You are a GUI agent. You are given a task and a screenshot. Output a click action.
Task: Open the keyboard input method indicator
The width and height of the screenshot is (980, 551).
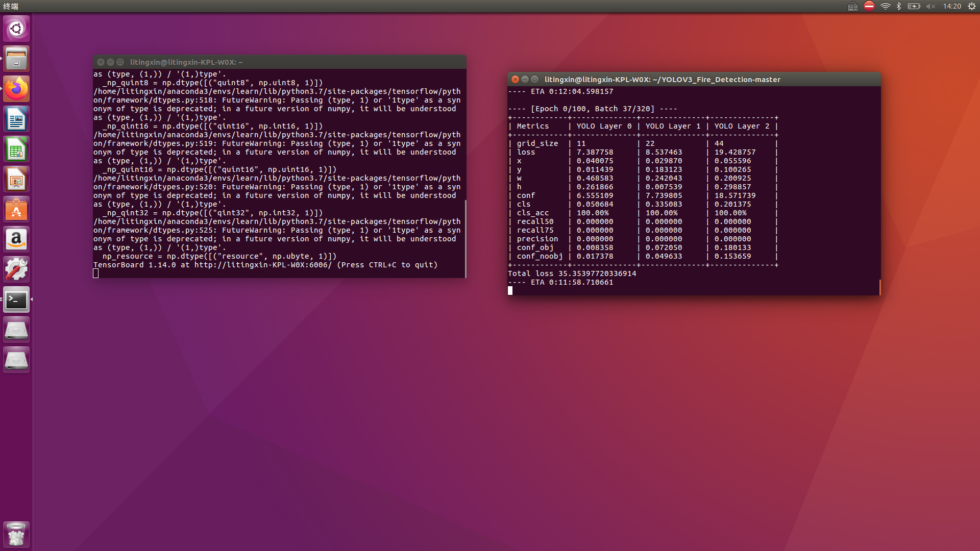coord(853,6)
